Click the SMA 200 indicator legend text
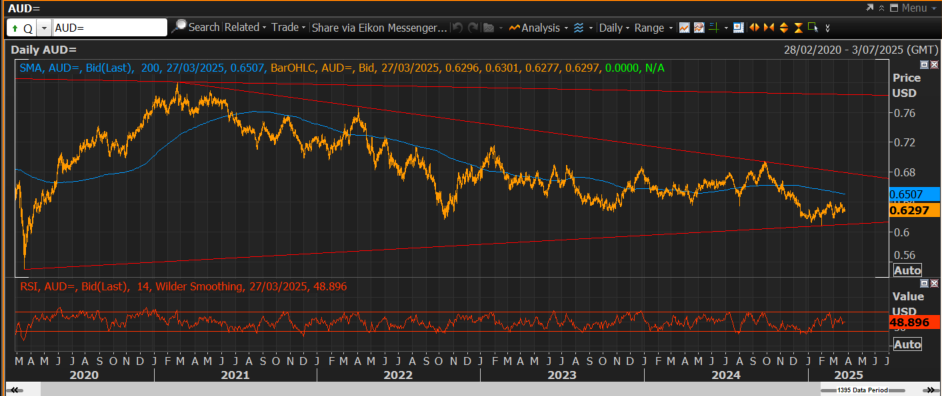Screen dimensions: 942x396 (142, 68)
